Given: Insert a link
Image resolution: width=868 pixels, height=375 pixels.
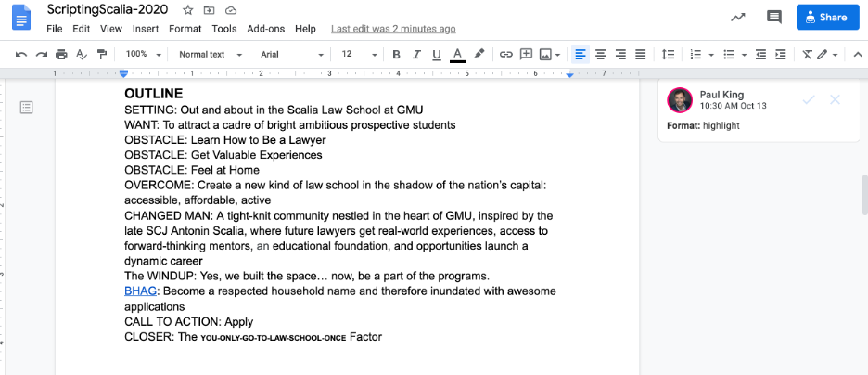Looking at the screenshot, I should pos(506,54).
